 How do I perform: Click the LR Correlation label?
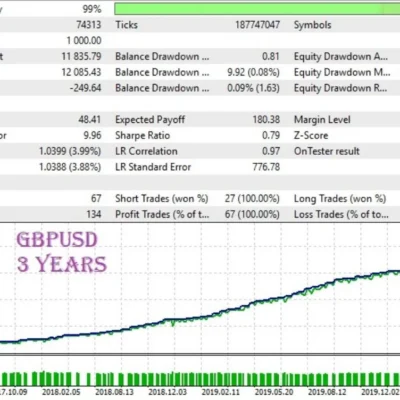(146, 151)
